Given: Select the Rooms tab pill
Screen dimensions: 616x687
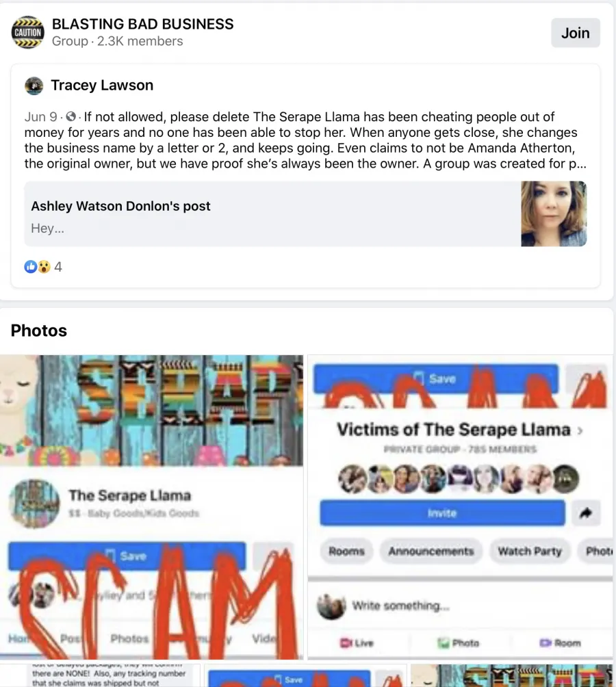Looking at the screenshot, I should coord(346,552).
